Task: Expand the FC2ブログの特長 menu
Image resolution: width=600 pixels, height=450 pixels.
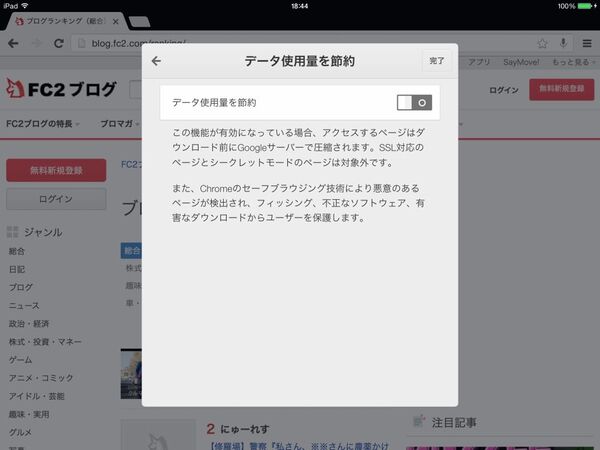Action: coord(42,124)
